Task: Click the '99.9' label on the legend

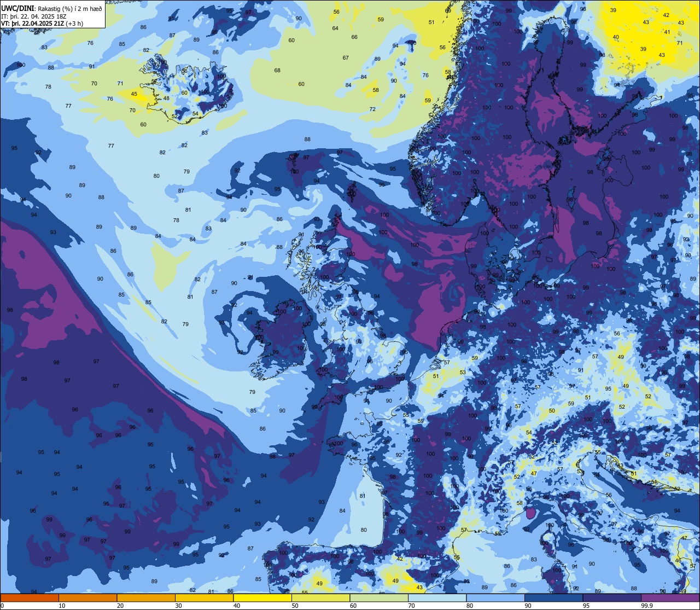Action: point(647,606)
